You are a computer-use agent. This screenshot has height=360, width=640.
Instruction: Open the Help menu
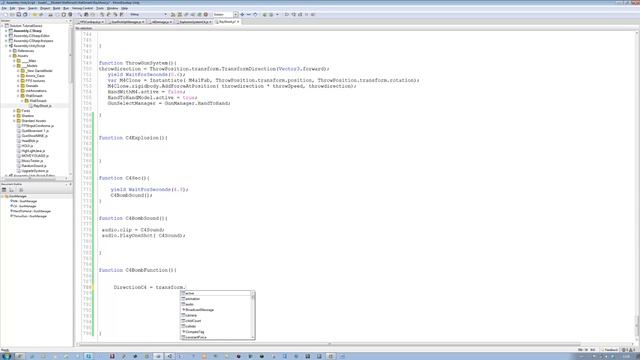pos(124,8)
